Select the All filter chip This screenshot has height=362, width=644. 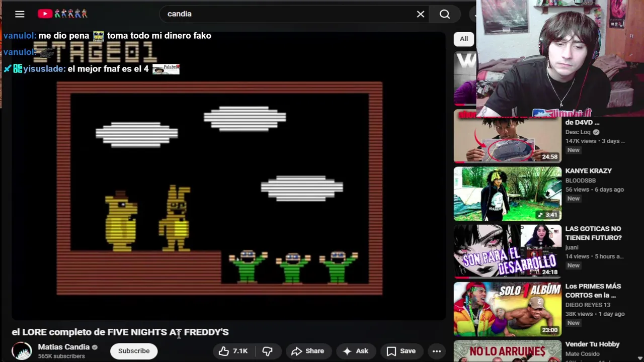pyautogui.click(x=464, y=39)
